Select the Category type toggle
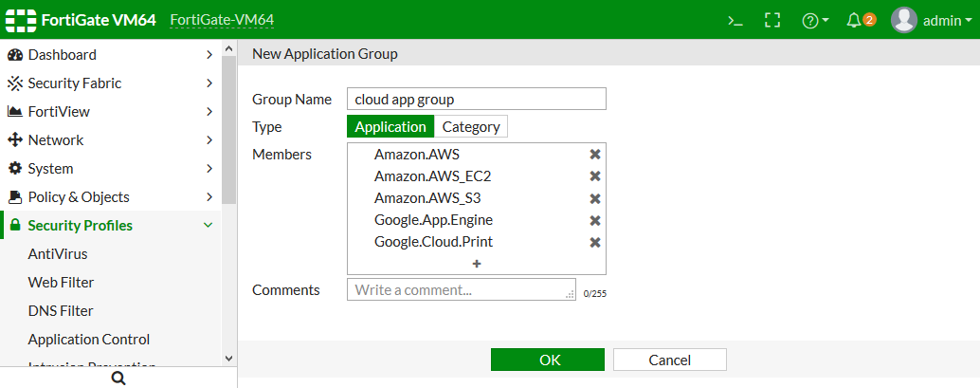Screen dimensions: 980x388 click(471, 127)
